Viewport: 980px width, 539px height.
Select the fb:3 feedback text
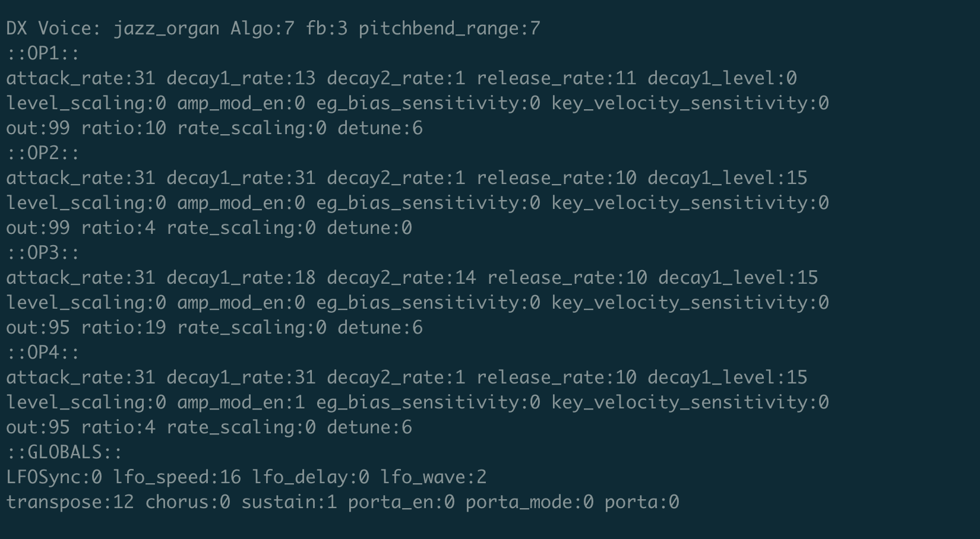click(x=327, y=28)
